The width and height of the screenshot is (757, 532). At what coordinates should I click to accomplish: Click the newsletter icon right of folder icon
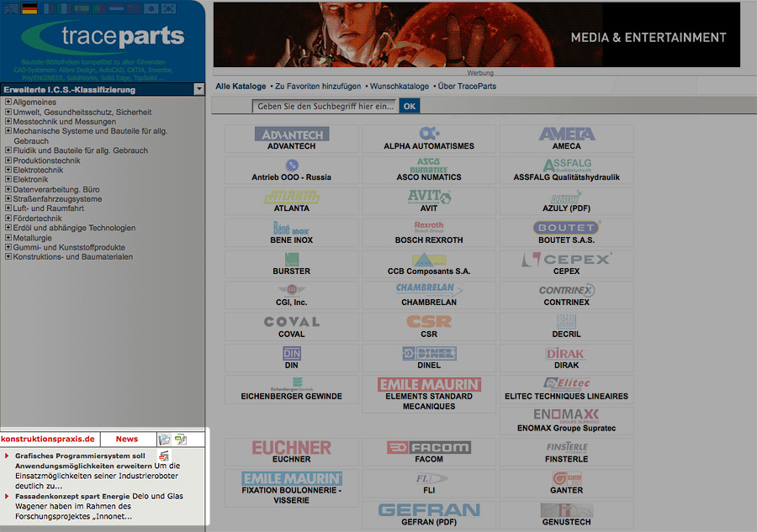[x=180, y=440]
